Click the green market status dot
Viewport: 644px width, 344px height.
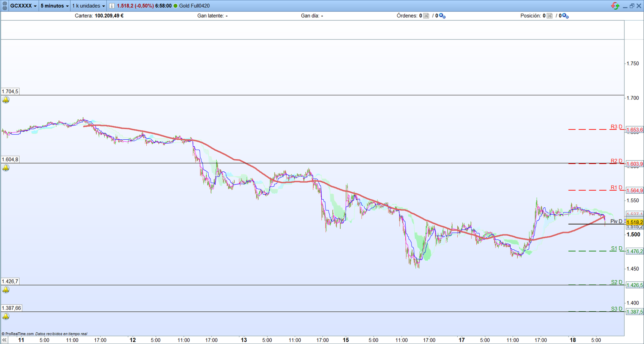(x=175, y=6)
